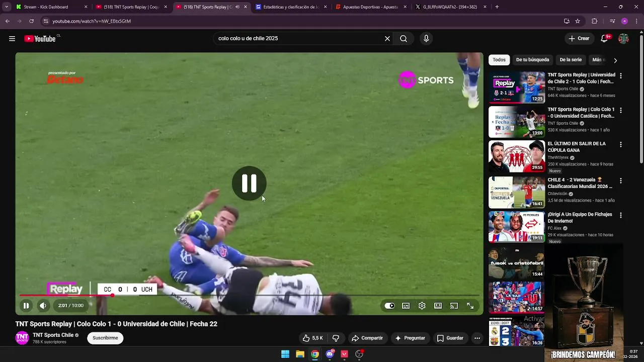Toggle the autoplay switch

coord(390,306)
